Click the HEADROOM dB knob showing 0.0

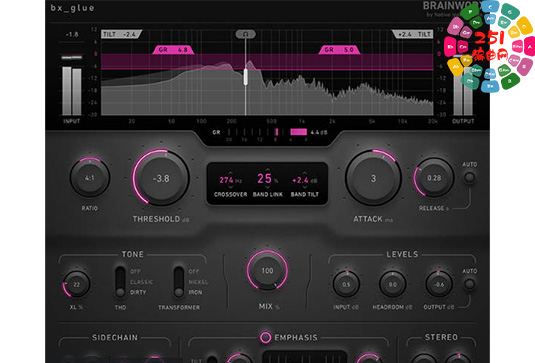click(x=393, y=284)
